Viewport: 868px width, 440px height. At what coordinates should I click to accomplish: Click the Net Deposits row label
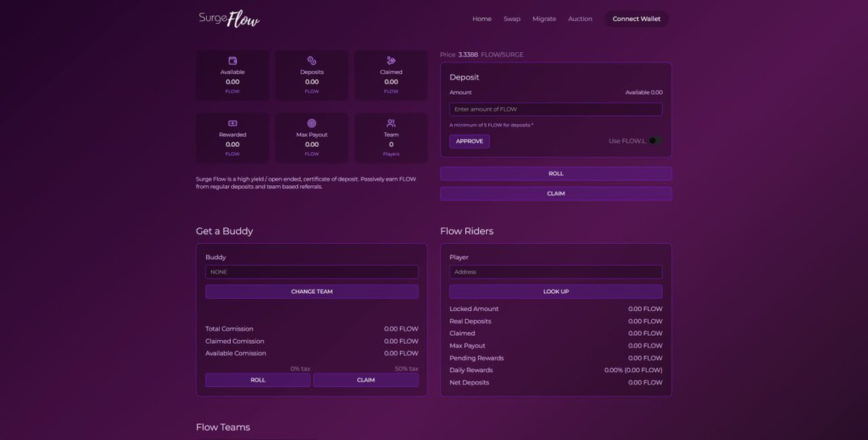tap(469, 383)
